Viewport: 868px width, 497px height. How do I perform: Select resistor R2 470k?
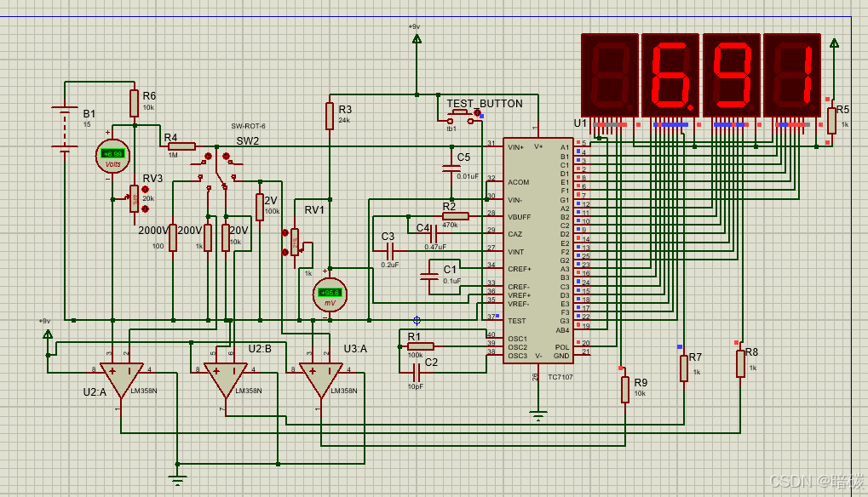coord(455,216)
